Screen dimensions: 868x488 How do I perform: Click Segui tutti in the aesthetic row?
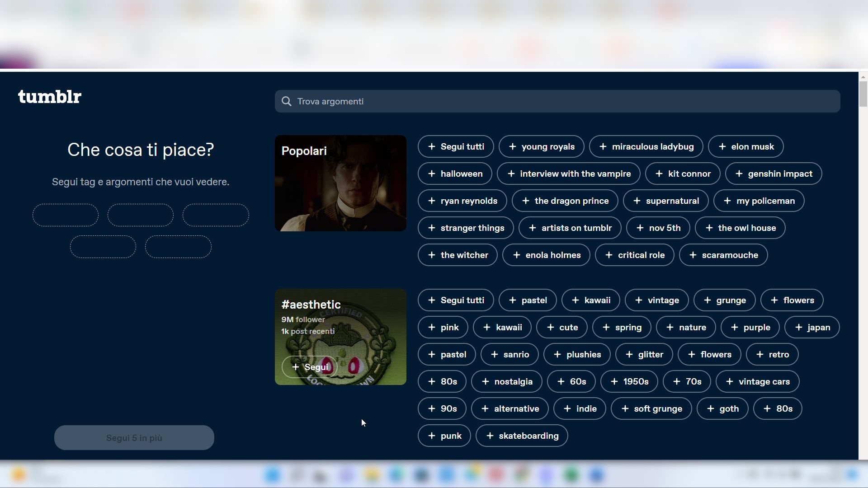455,300
